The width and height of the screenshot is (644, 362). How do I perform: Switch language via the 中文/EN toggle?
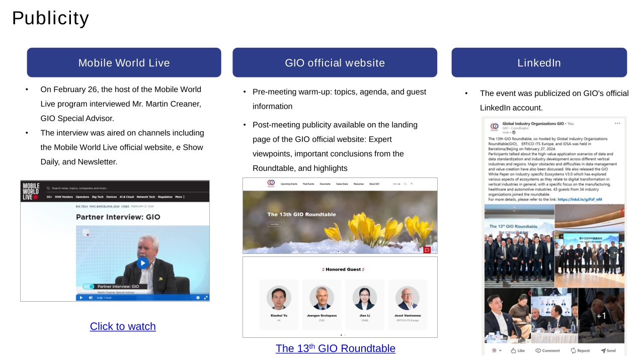point(397,184)
